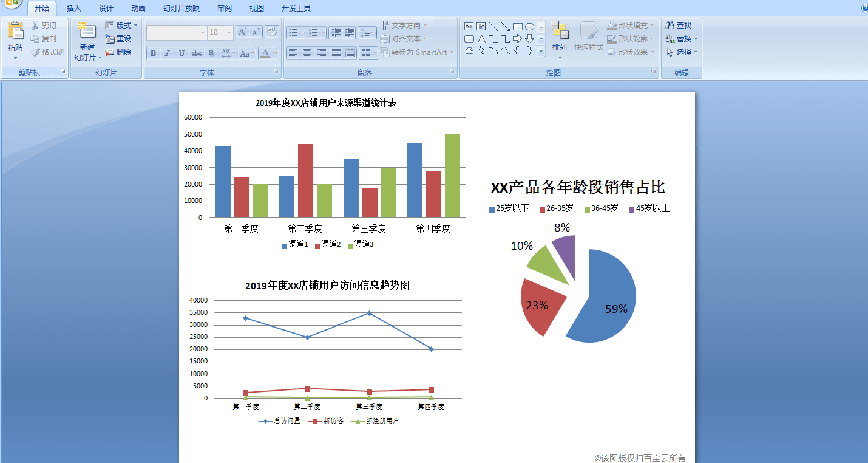The height and width of the screenshot is (463, 868).
Task: Center the paragraph text
Action: [307, 53]
